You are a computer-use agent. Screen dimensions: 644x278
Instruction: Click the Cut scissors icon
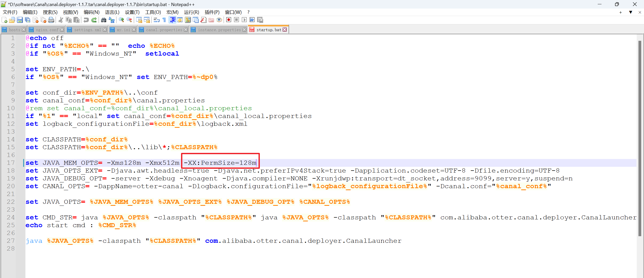[61, 20]
